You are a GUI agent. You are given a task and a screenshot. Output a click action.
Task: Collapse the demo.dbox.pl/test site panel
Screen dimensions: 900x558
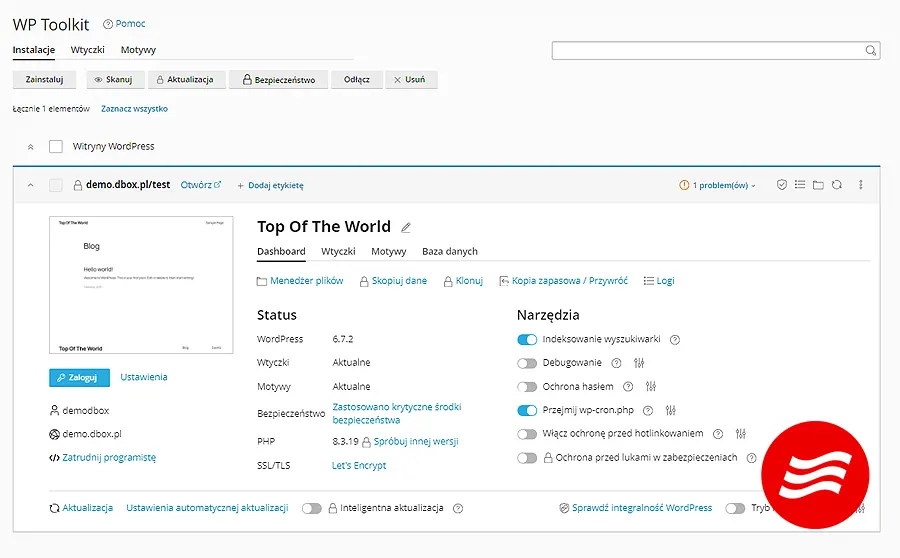[30, 185]
